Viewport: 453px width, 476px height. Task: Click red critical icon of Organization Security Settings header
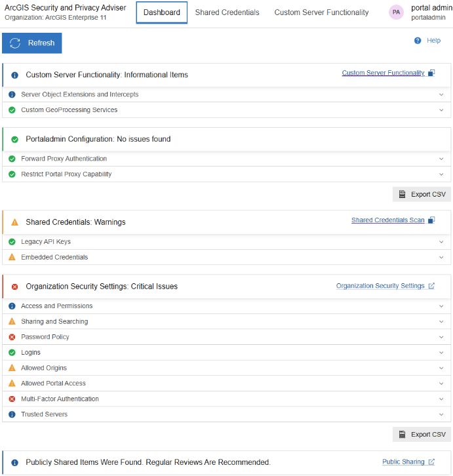point(14,287)
